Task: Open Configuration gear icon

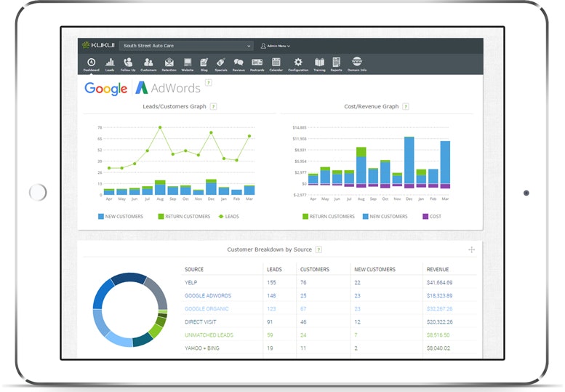Action: pos(298,63)
